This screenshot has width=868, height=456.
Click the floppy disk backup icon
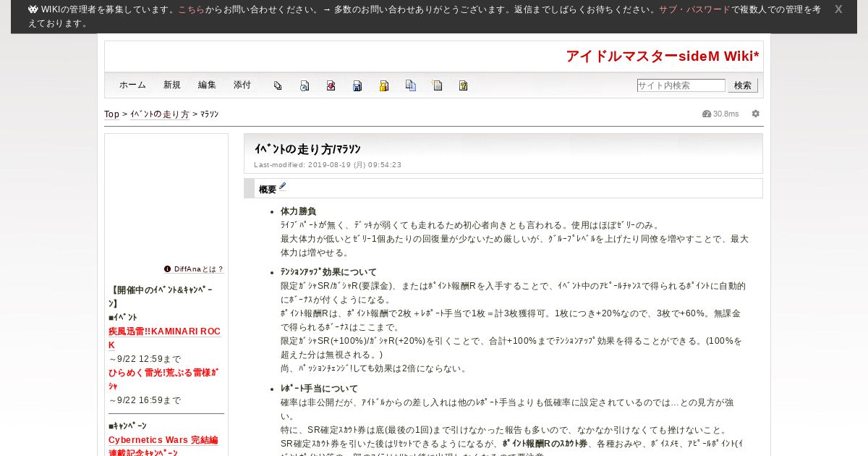357,85
